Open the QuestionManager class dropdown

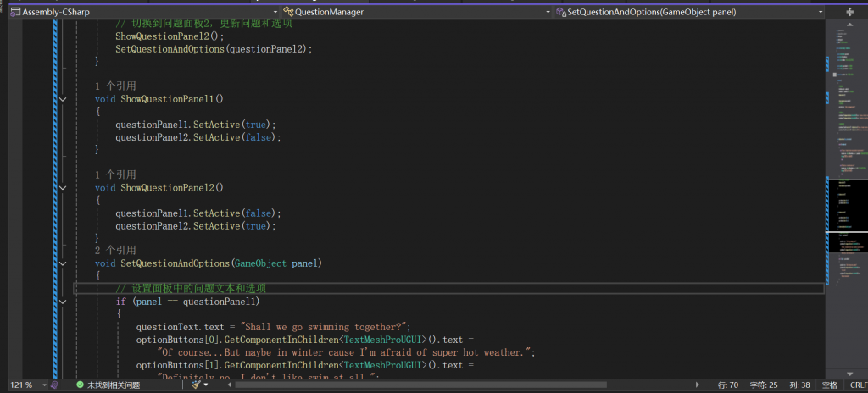[548, 12]
